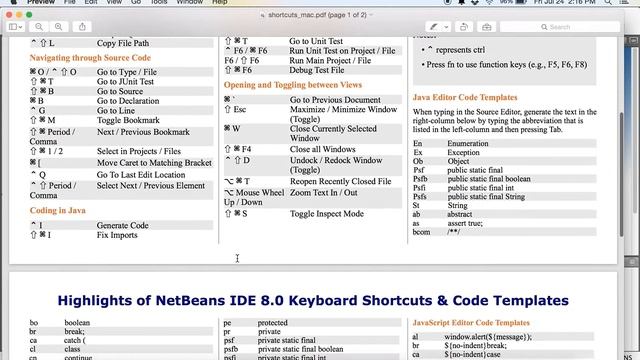Open the Preview application menu
640x360 pixels.
point(41,2)
